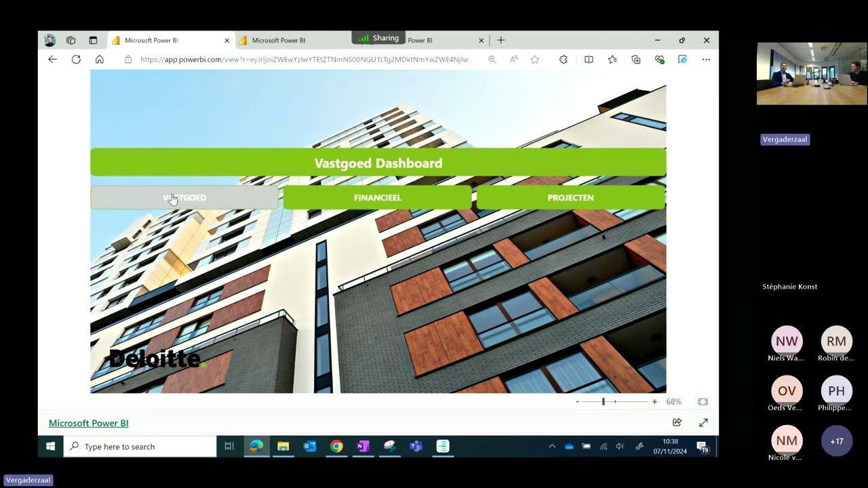Click the Fit to page icon
Screen dimensions: 868x488
pyautogui.click(x=703, y=402)
